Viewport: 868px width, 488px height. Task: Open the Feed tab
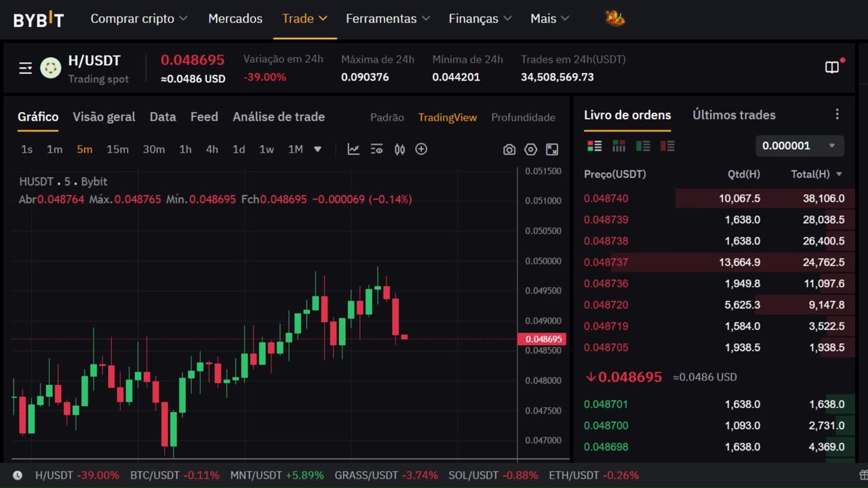204,117
